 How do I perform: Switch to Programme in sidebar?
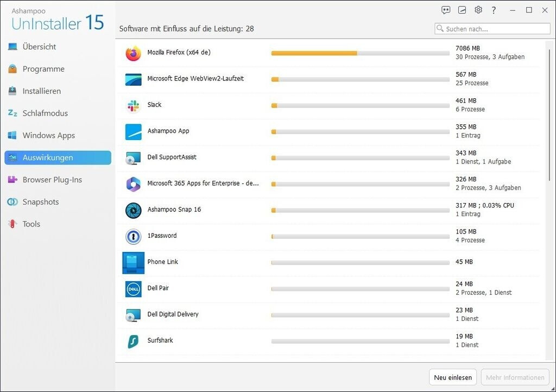(43, 69)
